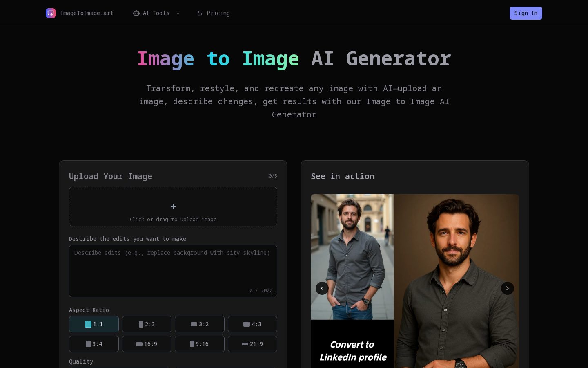
Task: Show the previous example in the carousel
Action: click(x=322, y=288)
